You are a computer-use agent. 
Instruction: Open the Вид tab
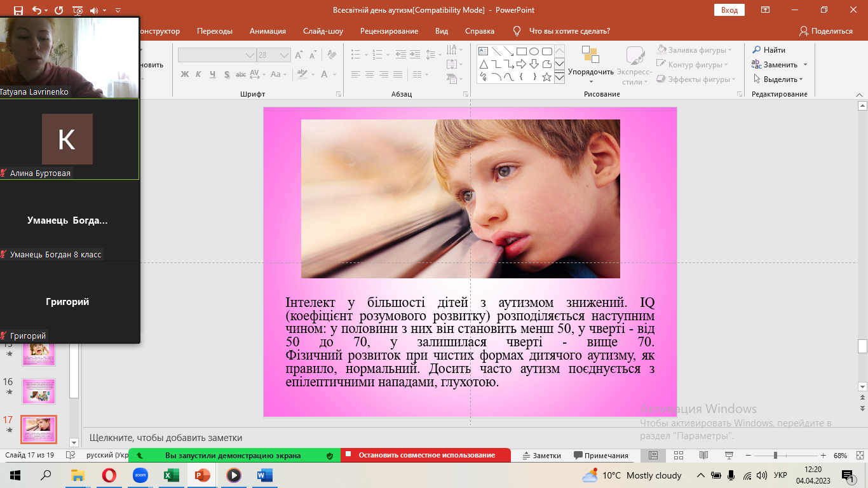[x=442, y=30]
